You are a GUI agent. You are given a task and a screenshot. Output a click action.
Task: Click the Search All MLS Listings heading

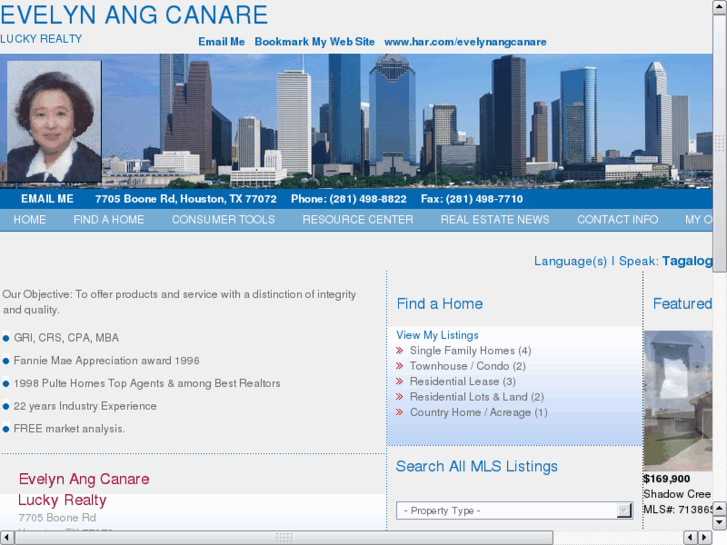coord(477,466)
